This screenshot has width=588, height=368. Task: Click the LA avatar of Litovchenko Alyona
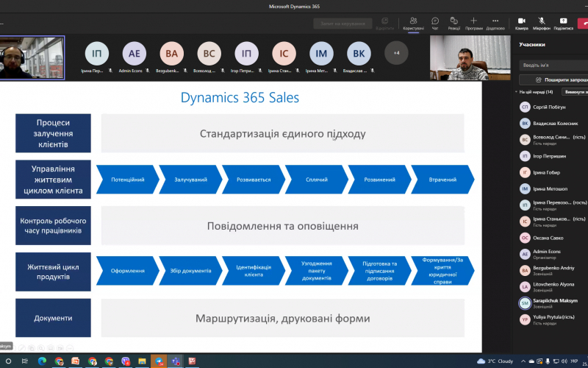point(525,287)
